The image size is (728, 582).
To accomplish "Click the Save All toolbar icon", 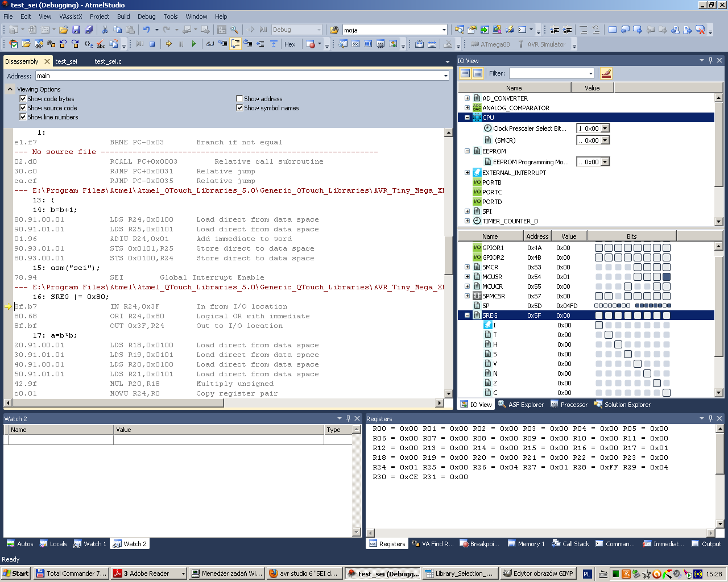I will coord(89,30).
